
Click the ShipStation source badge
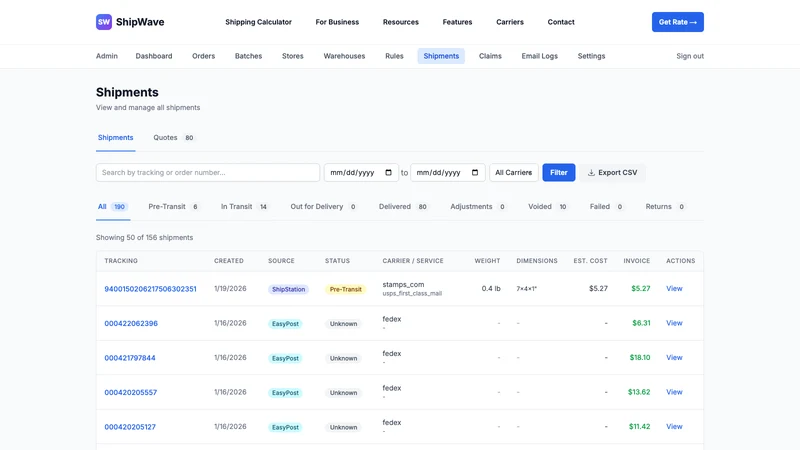tap(288, 289)
